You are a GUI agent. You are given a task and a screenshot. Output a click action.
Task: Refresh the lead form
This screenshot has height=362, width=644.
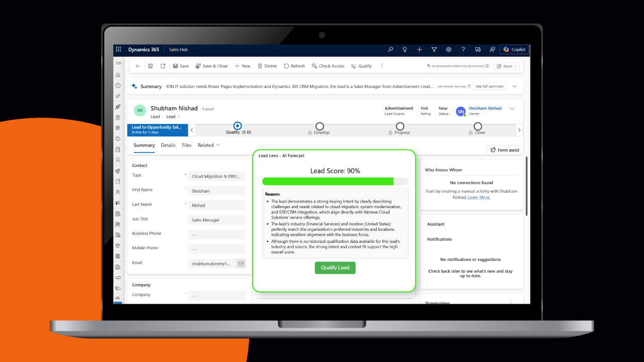[x=294, y=66]
